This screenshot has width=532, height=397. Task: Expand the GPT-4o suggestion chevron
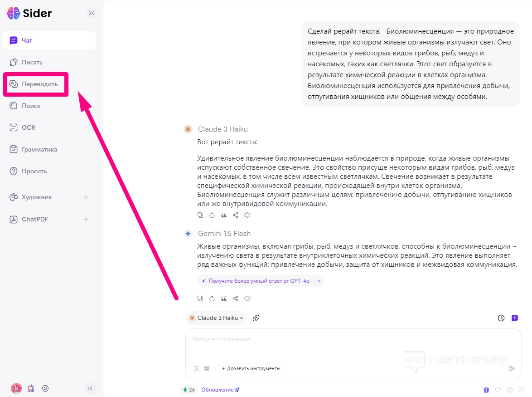319,281
